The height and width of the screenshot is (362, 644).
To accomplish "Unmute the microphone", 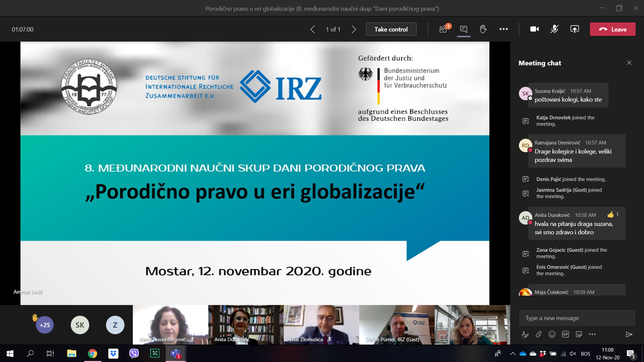I will pos(554,29).
